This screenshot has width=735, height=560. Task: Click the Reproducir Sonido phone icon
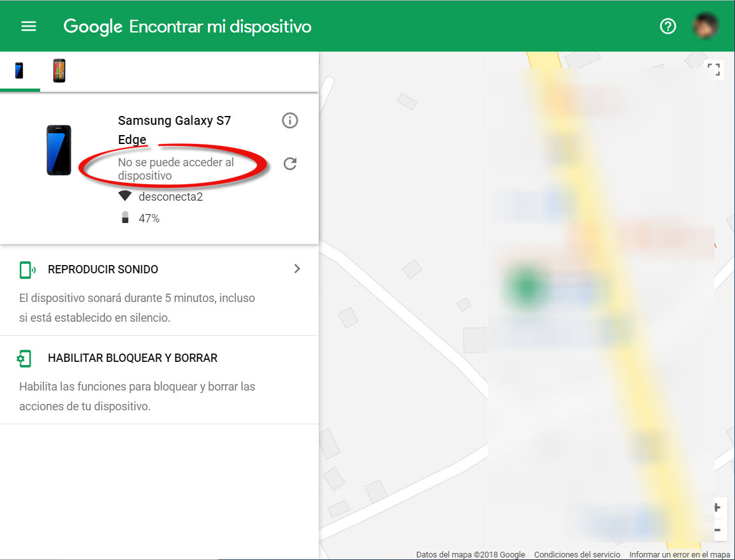(x=27, y=270)
